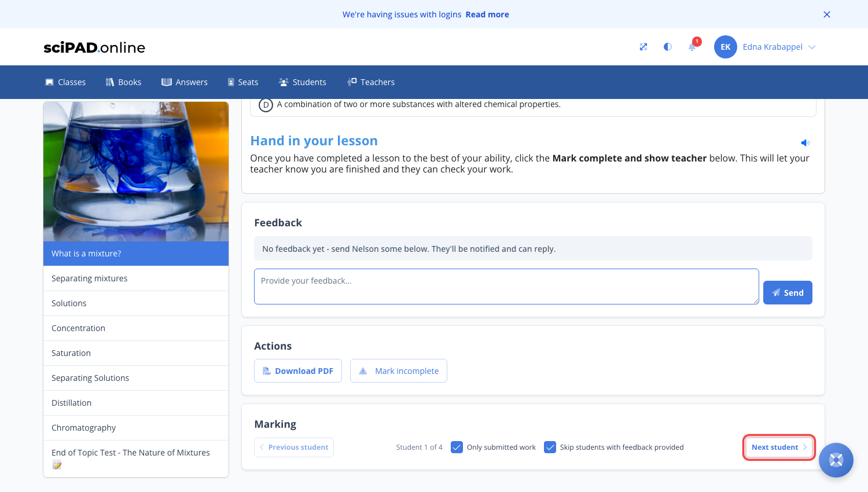Click the flask lesson thumbnail image

point(136,172)
